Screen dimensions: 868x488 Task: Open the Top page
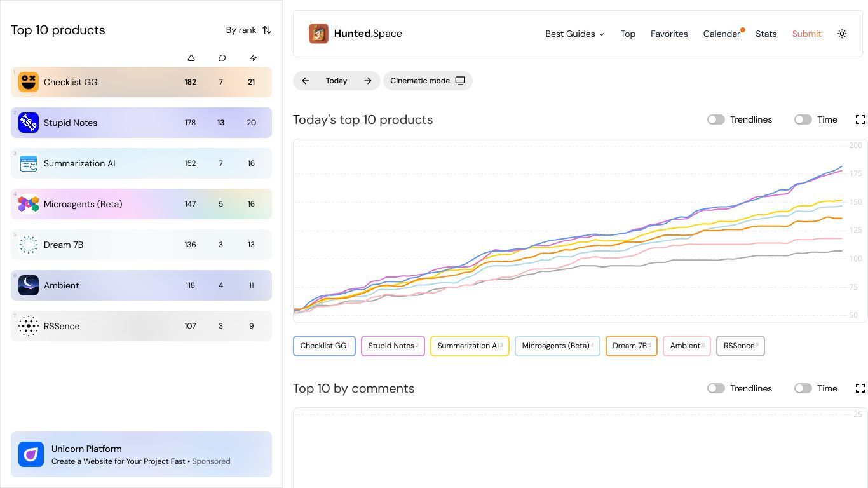point(628,34)
